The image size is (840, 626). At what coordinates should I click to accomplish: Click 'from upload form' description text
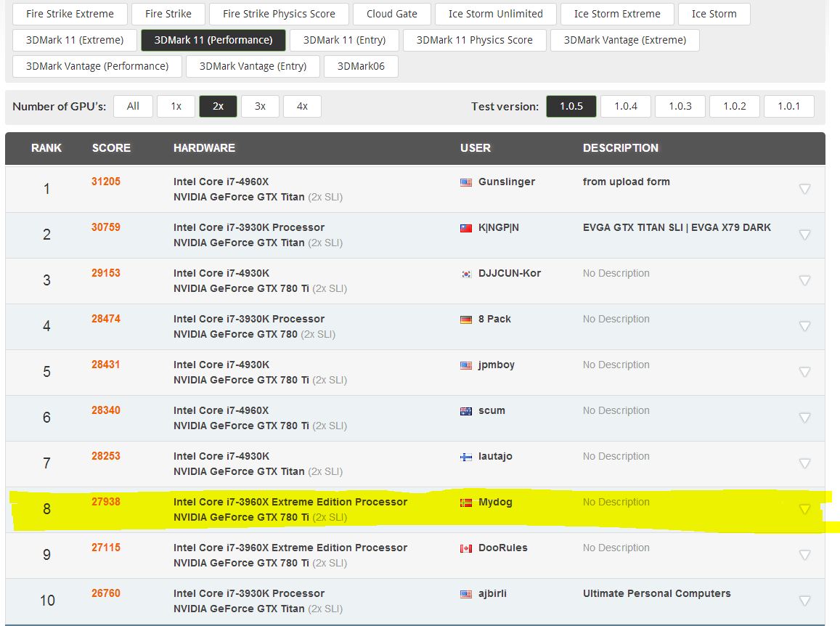point(627,182)
